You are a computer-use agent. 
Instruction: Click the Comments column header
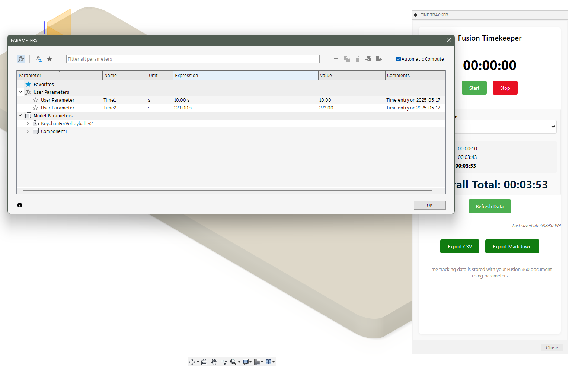tap(415, 75)
